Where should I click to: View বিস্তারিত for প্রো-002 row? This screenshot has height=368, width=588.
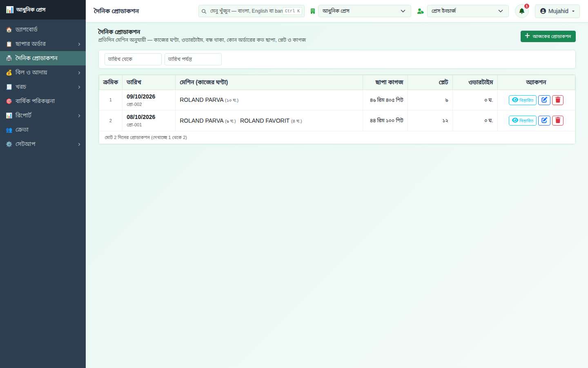[x=523, y=100]
